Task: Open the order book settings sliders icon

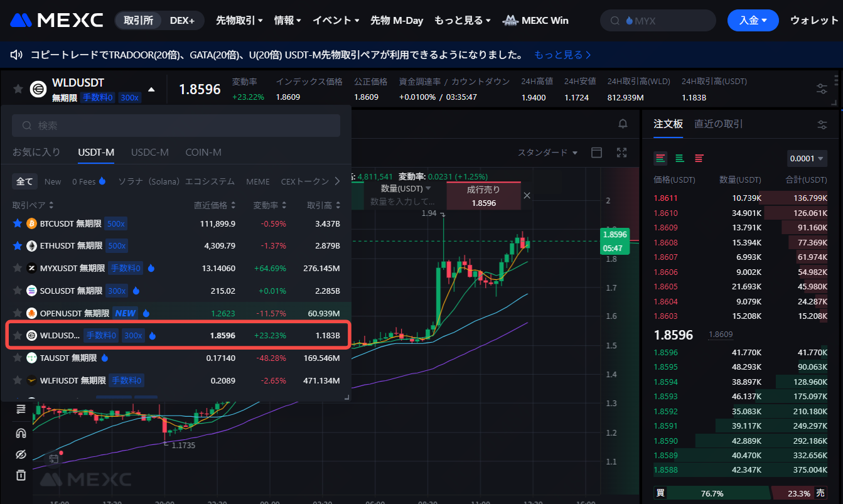Action: (822, 125)
